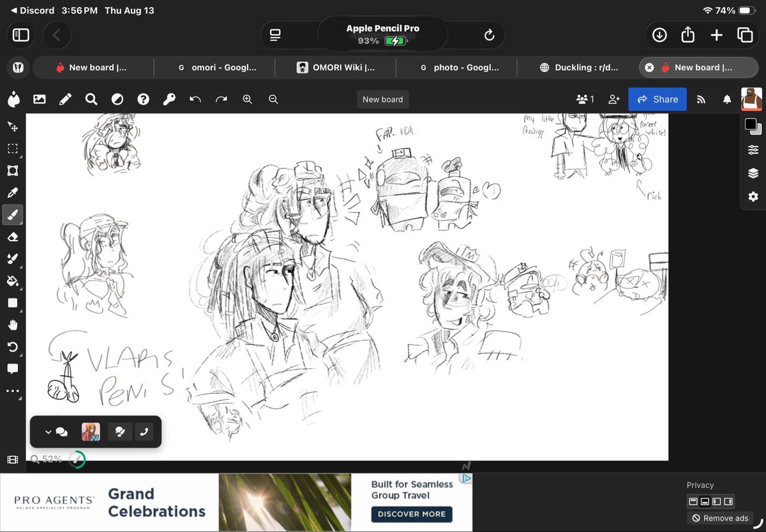This screenshot has width=766, height=532.
Task: Click the half-filled contrast circle icon
Action: coord(117,99)
